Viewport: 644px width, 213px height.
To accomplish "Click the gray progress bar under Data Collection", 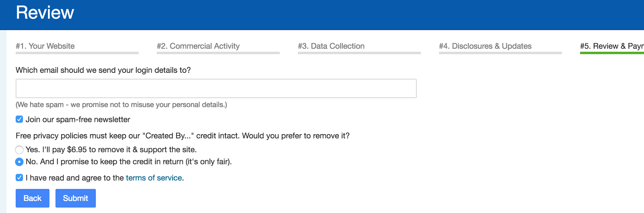I will (x=359, y=53).
